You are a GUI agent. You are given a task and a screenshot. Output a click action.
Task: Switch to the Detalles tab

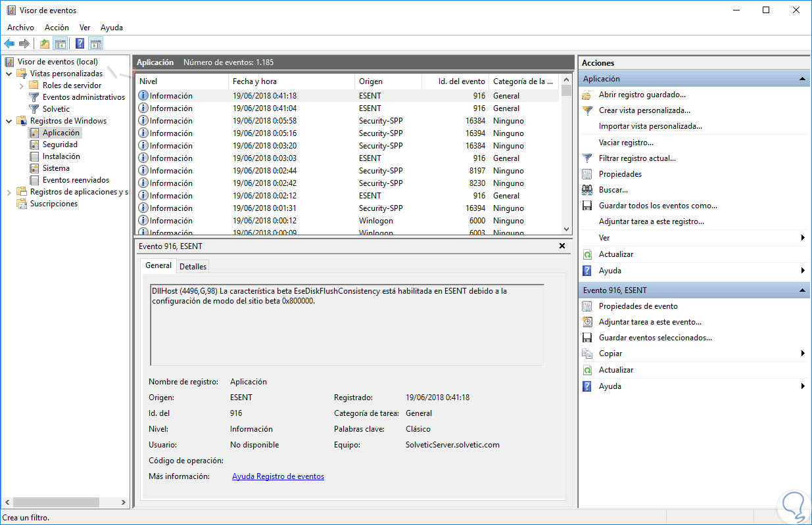193,266
